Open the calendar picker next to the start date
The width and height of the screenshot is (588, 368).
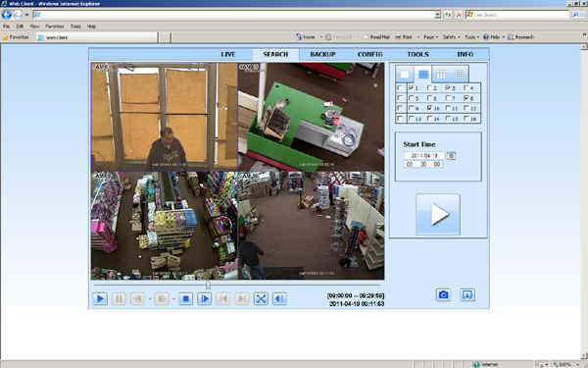click(451, 155)
